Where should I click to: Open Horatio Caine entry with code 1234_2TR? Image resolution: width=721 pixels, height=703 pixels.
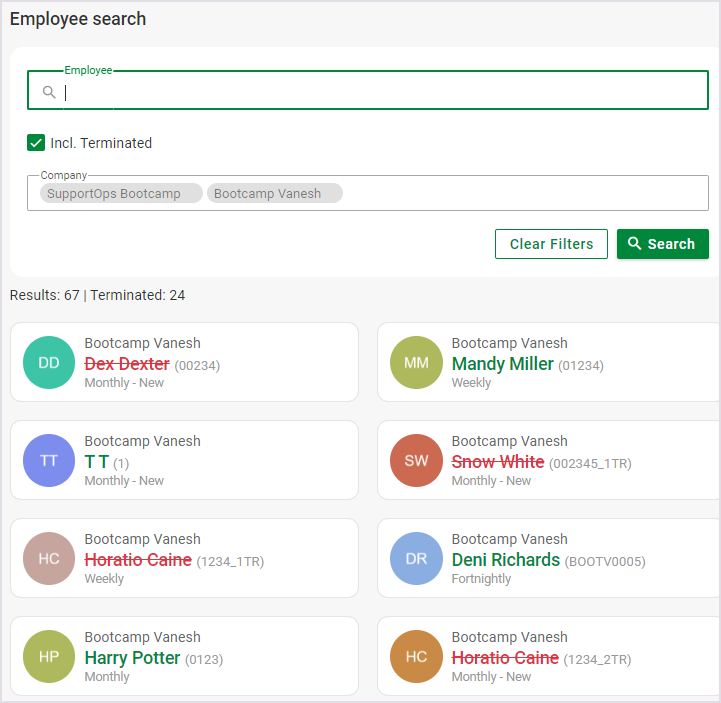[505, 658]
